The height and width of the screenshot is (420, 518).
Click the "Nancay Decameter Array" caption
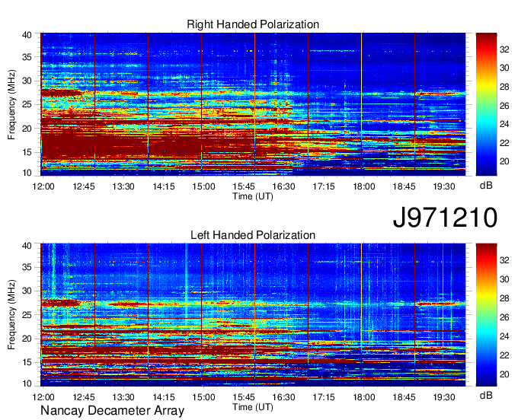112,411
